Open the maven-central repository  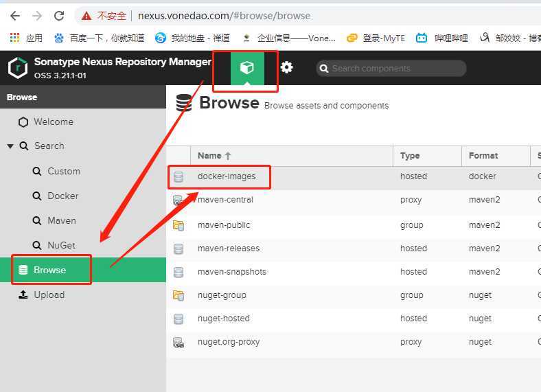tap(226, 200)
